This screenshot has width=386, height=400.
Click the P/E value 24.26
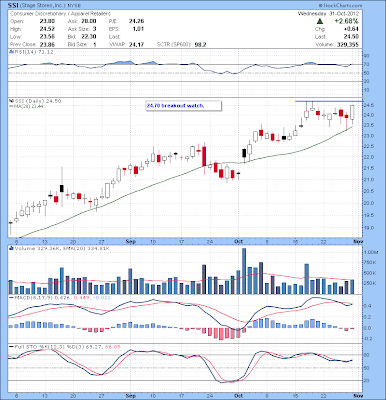[x=137, y=21]
